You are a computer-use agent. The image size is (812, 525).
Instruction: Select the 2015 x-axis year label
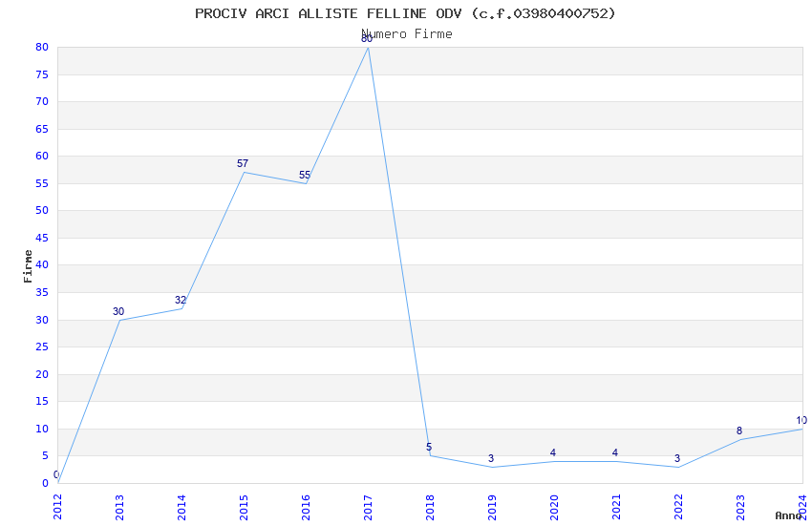244,507
